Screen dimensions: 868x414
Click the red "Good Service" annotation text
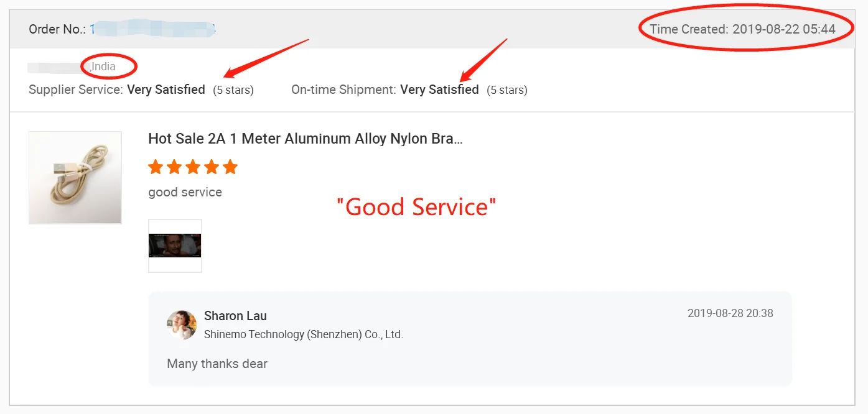(416, 207)
